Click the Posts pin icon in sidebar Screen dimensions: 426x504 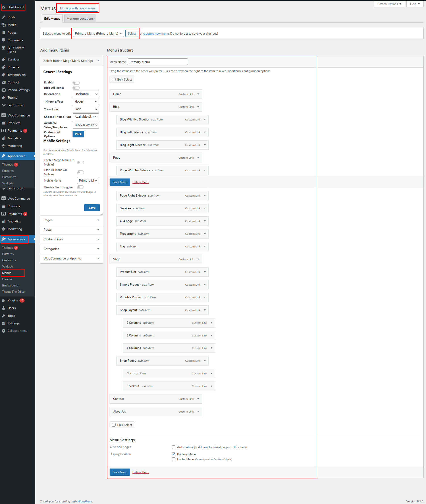4,17
